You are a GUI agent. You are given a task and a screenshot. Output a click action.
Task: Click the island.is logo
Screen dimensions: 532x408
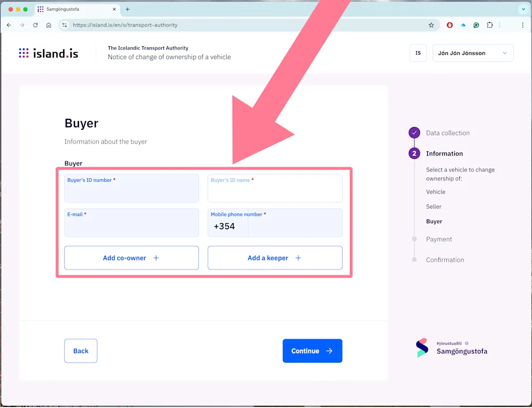point(48,53)
